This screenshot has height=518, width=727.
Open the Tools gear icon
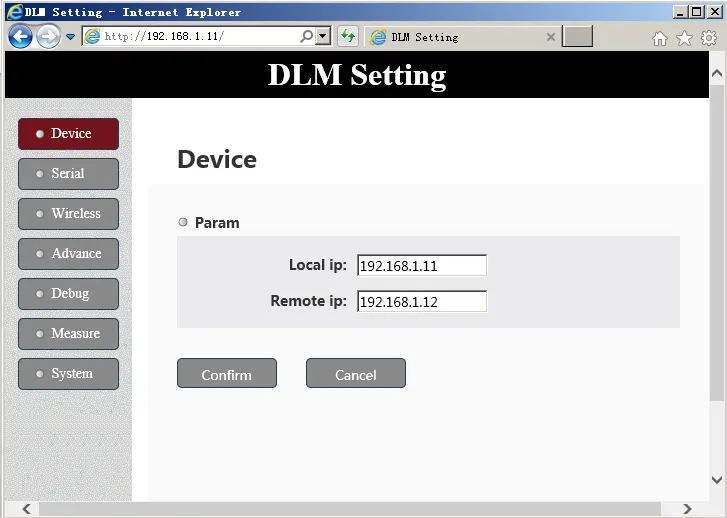709,38
